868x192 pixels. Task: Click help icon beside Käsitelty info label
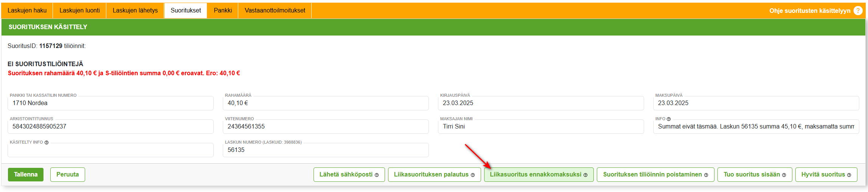pos(47,142)
